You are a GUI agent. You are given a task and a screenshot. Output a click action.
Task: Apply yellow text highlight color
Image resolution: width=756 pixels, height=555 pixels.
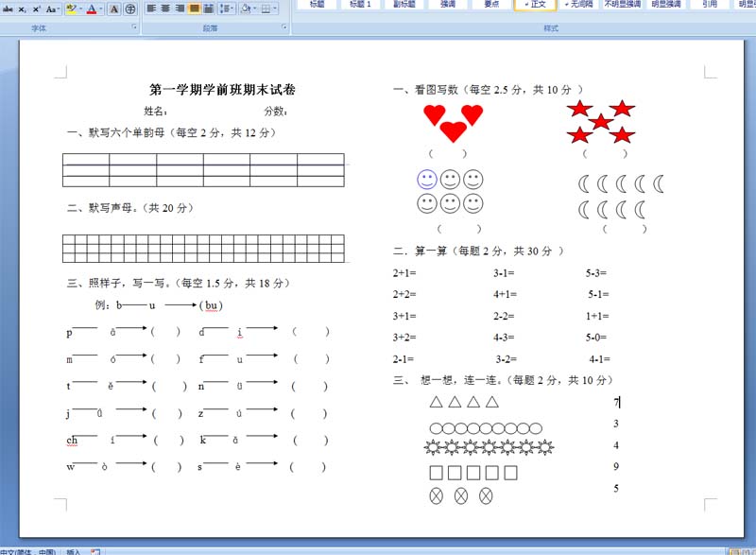click(x=72, y=9)
